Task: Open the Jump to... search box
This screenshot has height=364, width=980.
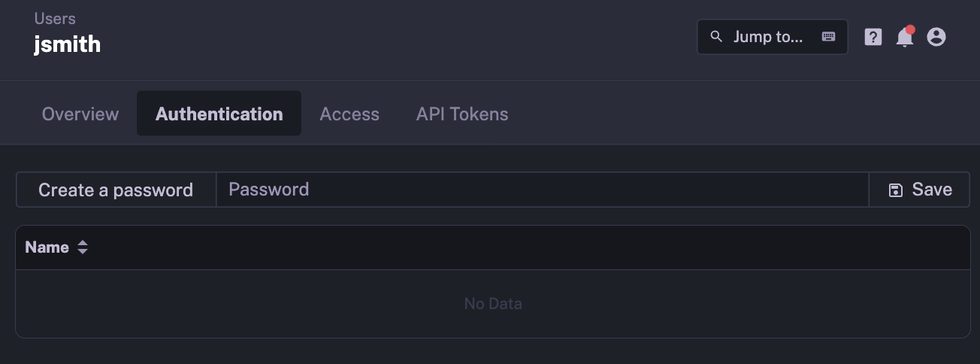Action: 768,37
